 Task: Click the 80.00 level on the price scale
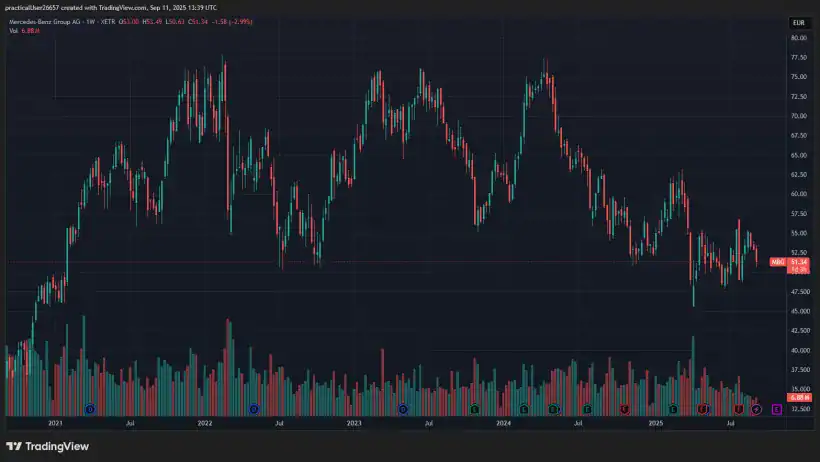(798, 38)
